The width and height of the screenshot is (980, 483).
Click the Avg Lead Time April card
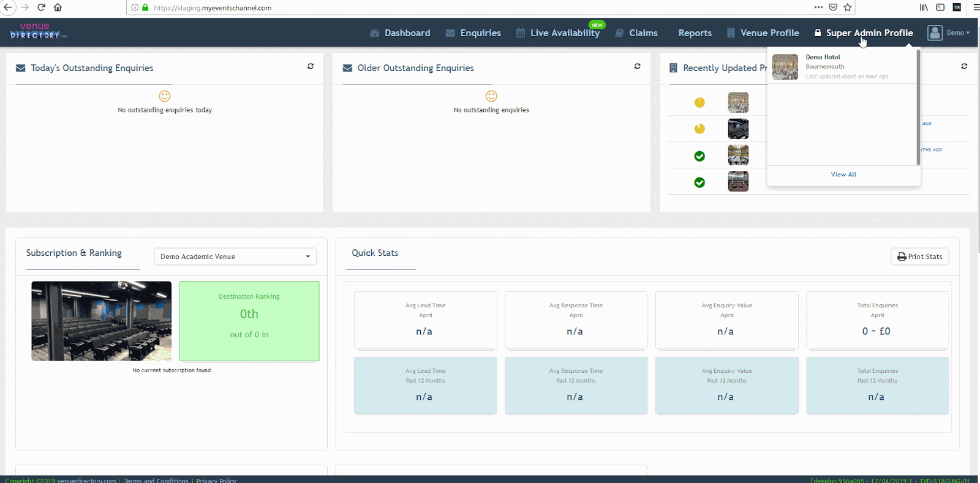pyautogui.click(x=426, y=320)
